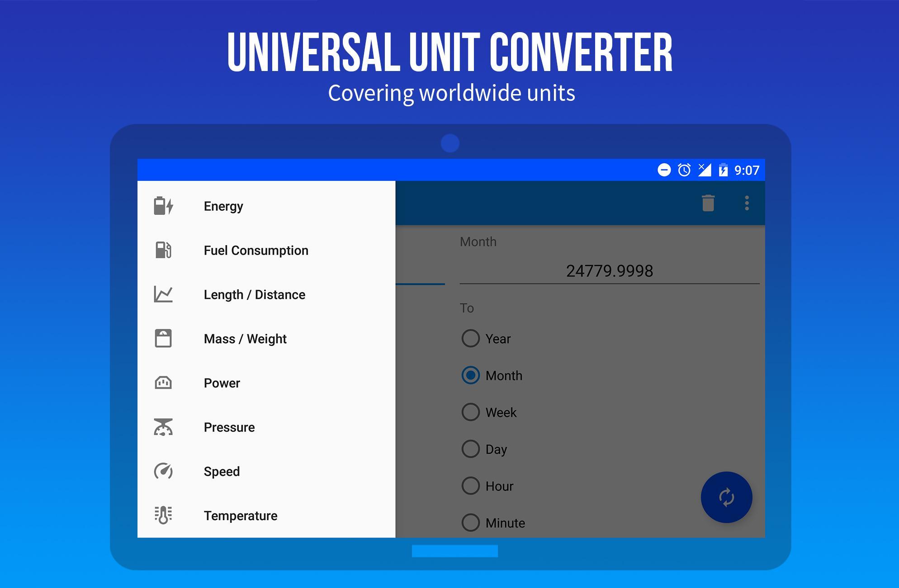The height and width of the screenshot is (588, 899).
Task: Click the trash delete icon
Action: click(x=708, y=203)
